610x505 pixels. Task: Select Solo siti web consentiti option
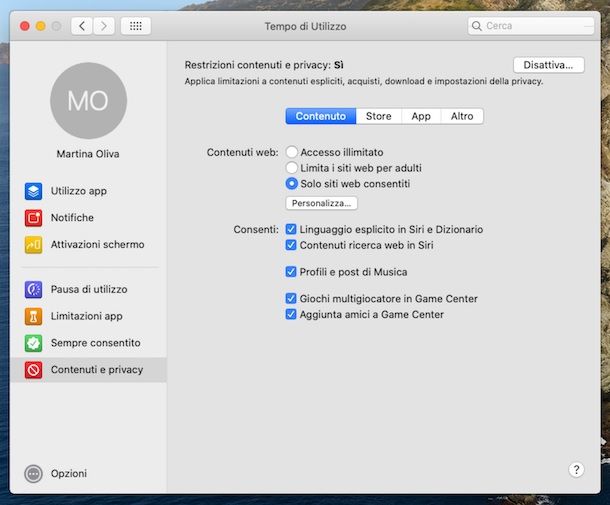point(292,184)
